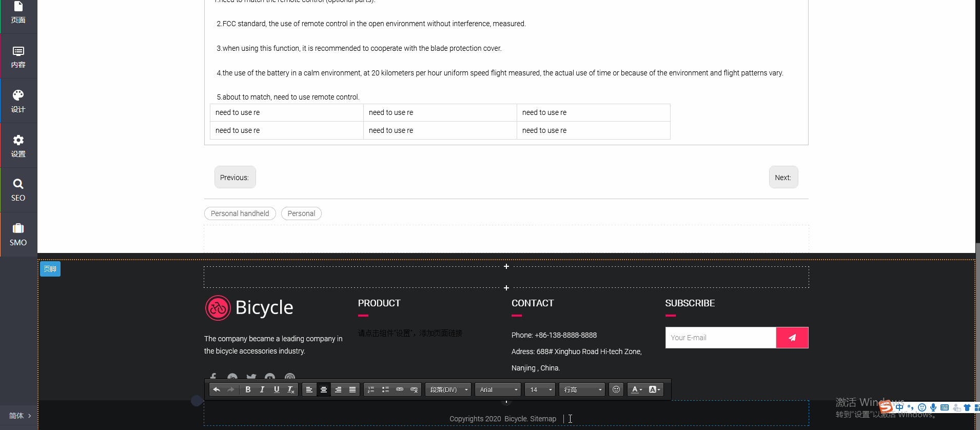Open the Arial font family dropdown

tap(498, 390)
